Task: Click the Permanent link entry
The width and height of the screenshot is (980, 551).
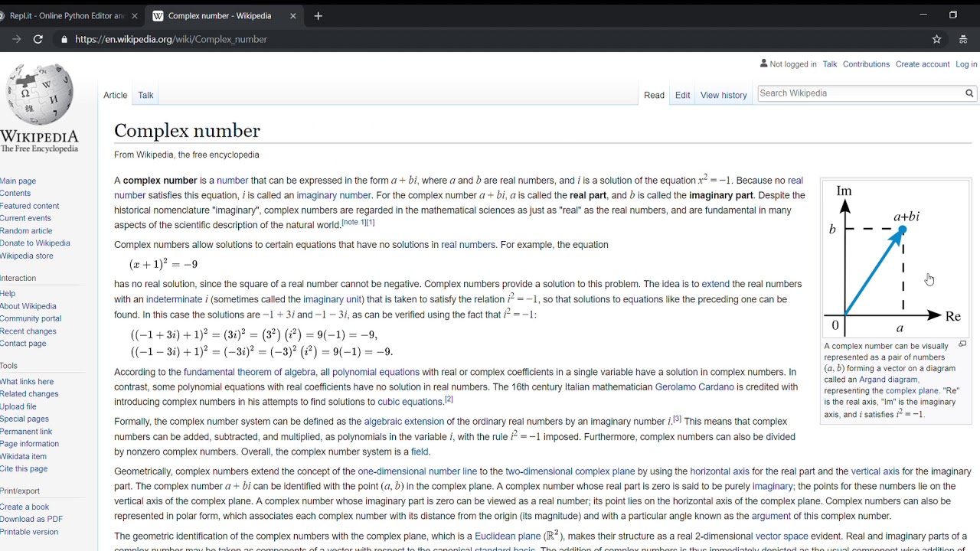Action: (x=26, y=432)
